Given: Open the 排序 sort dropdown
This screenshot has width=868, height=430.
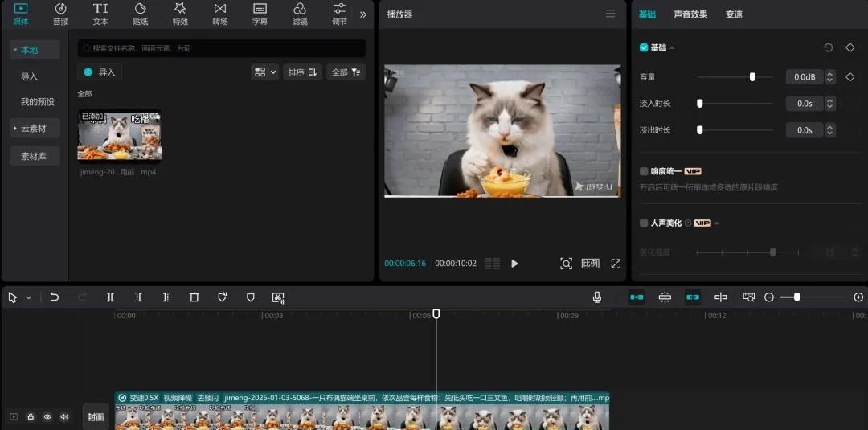Looking at the screenshot, I should pyautogui.click(x=302, y=72).
